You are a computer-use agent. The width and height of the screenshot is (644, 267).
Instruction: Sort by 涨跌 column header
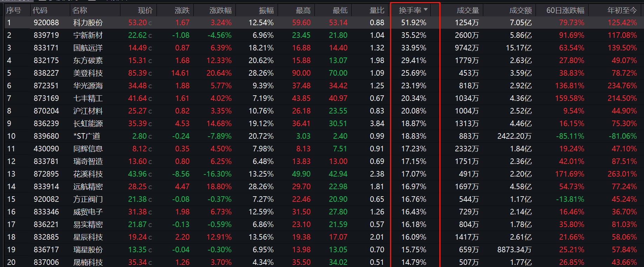point(182,11)
